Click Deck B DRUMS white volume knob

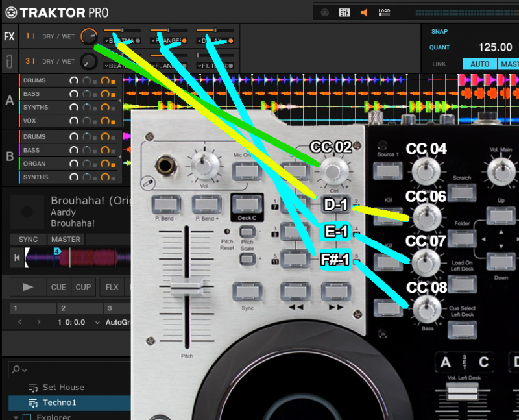[x=74, y=137]
